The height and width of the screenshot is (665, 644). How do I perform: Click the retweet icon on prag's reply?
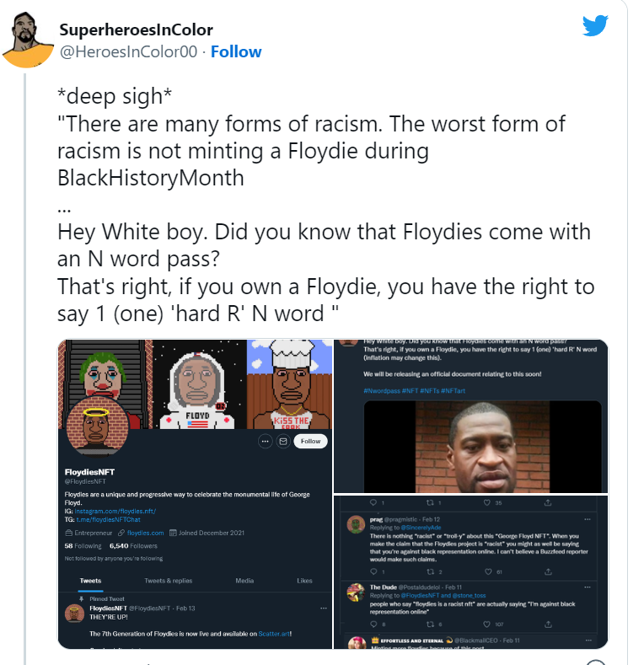coord(430,571)
